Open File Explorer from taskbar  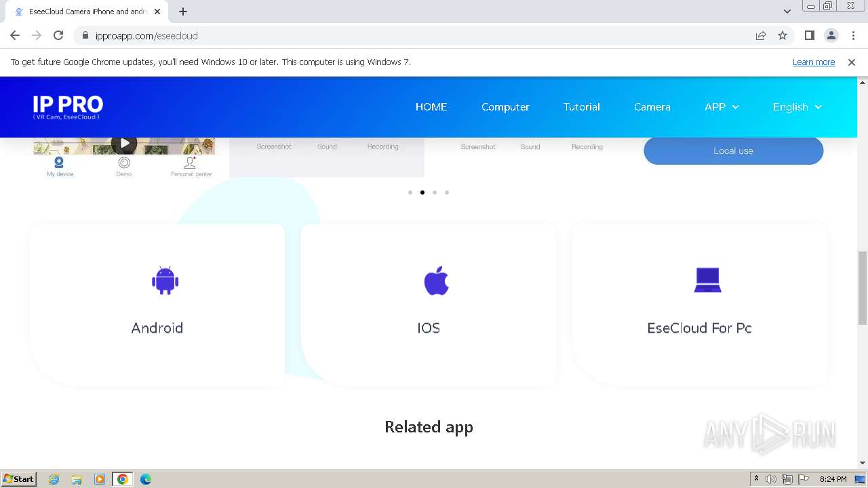[77, 479]
